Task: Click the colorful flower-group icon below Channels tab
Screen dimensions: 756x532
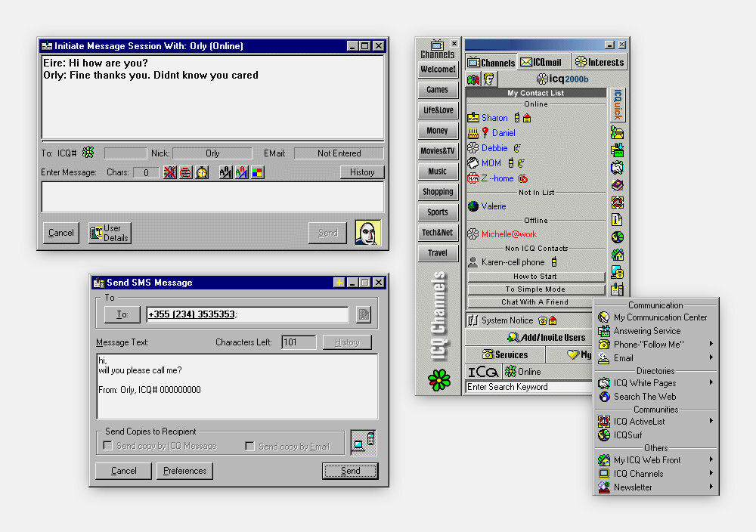Action: (473, 79)
